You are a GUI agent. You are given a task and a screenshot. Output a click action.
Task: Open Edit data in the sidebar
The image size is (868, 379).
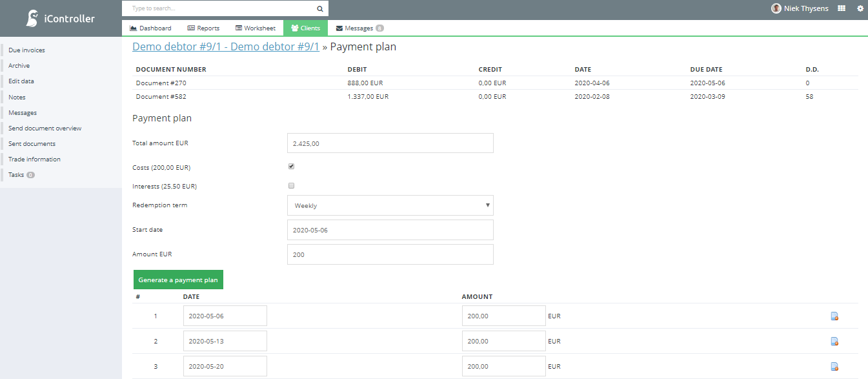[21, 81]
